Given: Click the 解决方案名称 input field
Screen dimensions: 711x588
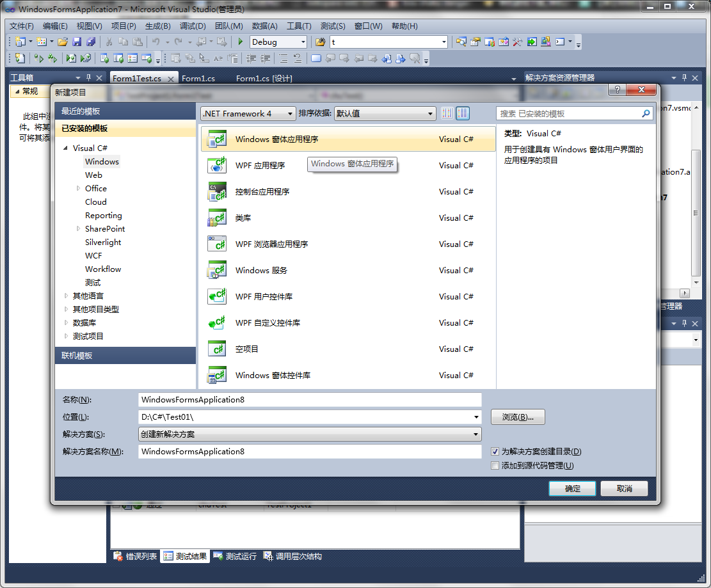Looking at the screenshot, I should pyautogui.click(x=310, y=452).
